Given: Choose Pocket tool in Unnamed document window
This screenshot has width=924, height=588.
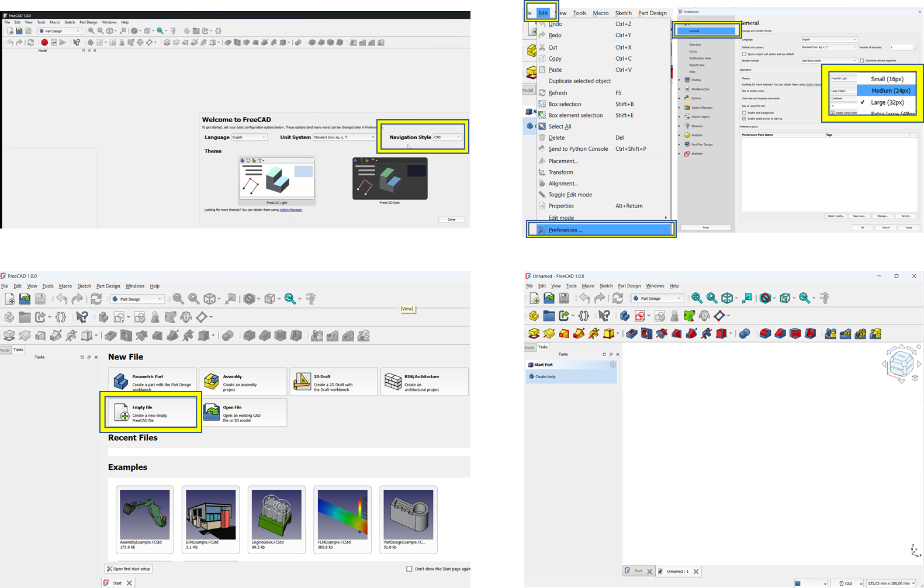Looking at the screenshot, I should click(x=632, y=334).
